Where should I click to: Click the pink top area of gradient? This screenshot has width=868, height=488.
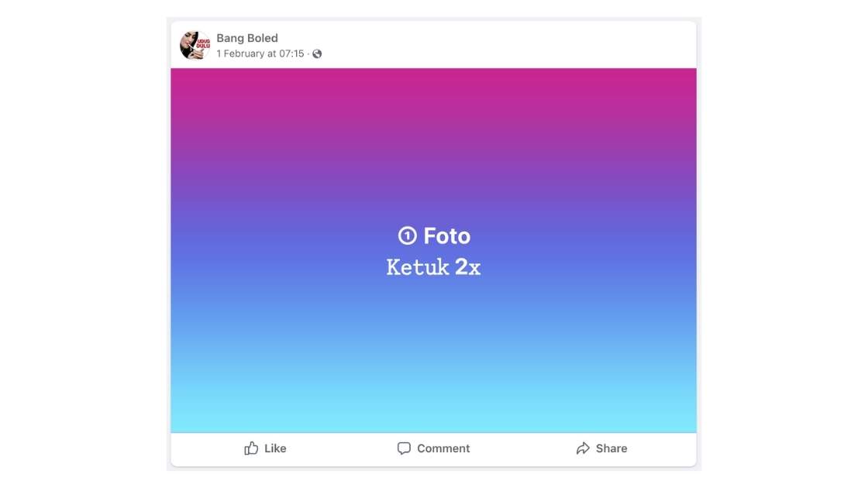click(x=434, y=85)
